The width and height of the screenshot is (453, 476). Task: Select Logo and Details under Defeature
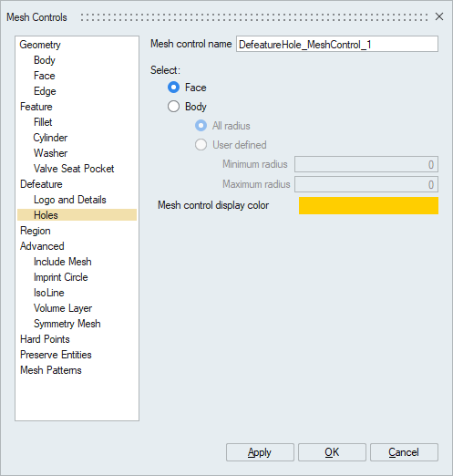[x=70, y=200]
